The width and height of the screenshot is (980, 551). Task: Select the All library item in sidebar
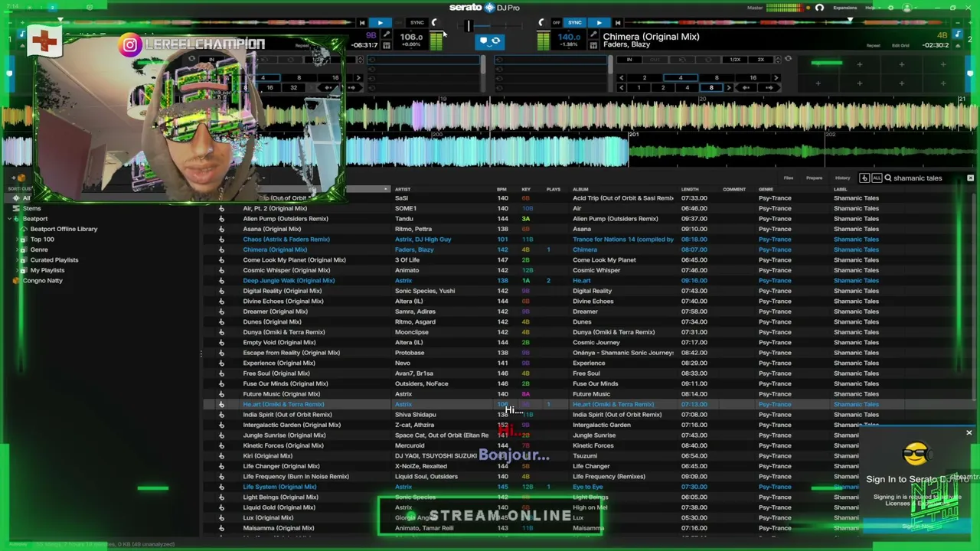coord(26,198)
